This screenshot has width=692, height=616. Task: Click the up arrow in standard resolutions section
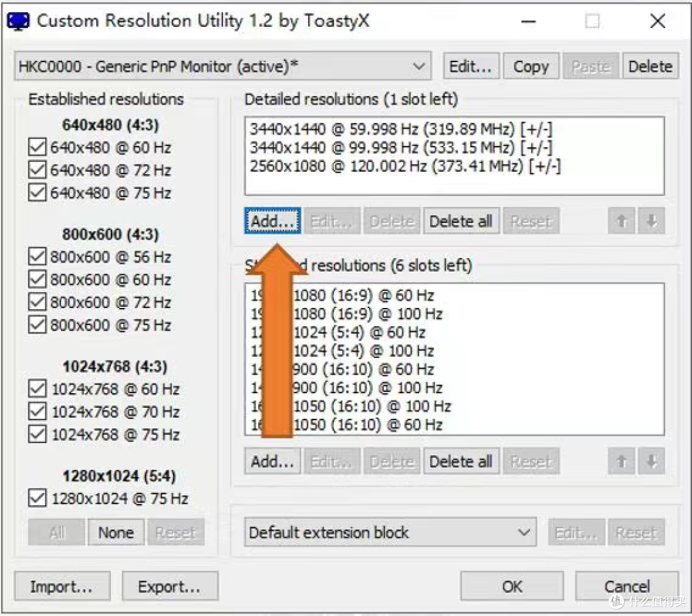(620, 460)
